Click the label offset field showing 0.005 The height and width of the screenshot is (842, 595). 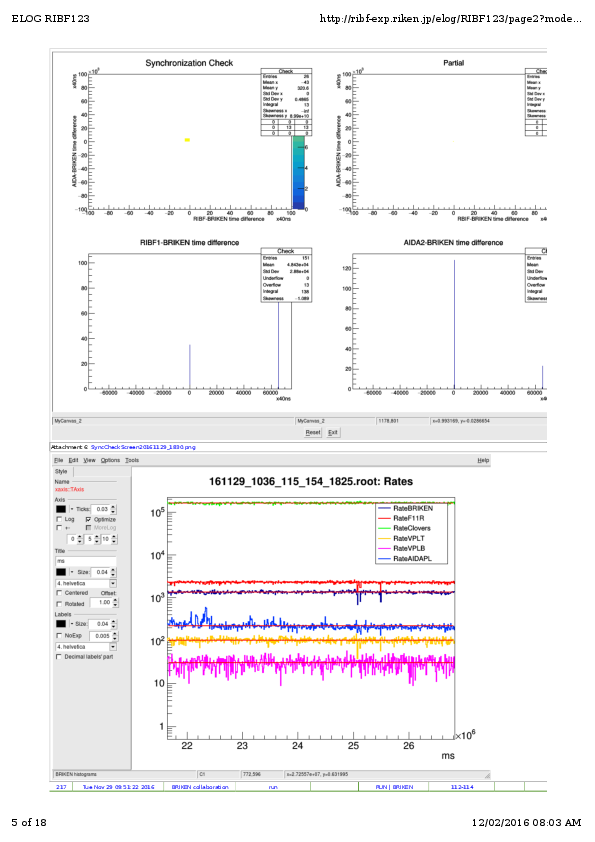coord(101,636)
